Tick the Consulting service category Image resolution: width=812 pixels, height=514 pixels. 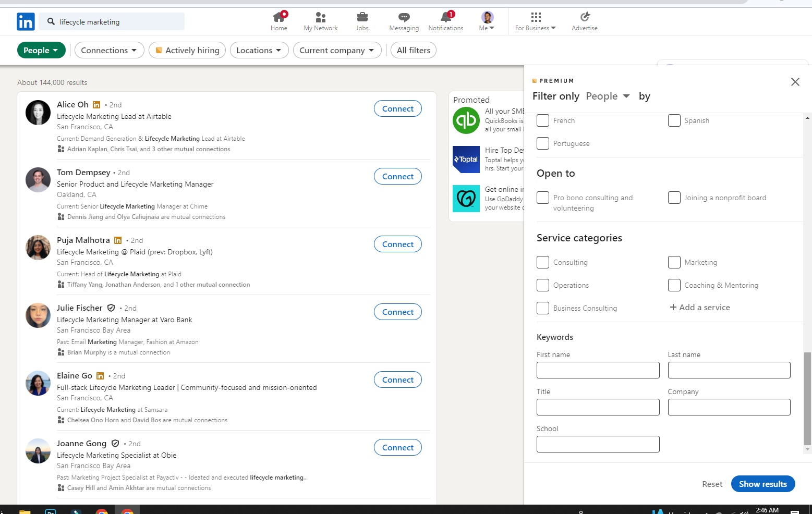click(x=543, y=262)
